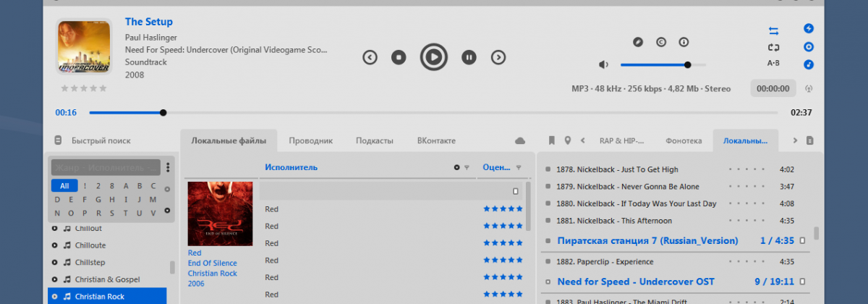This screenshot has width=868, height=304.
Task: Select Nickelback - Never Gonna Be Alone
Action: [x=628, y=187]
